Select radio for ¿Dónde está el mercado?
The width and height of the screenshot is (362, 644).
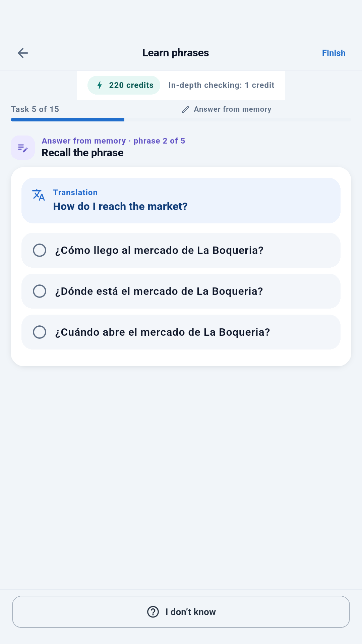click(x=40, y=291)
